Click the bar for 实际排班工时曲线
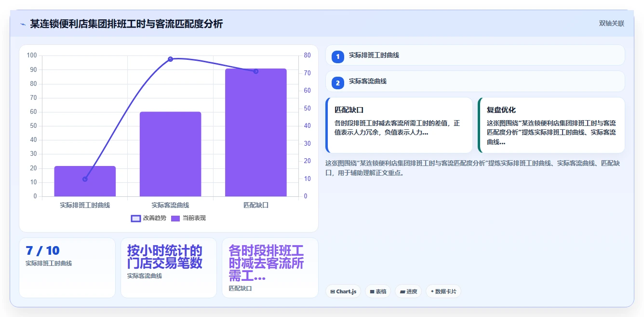 click(85, 181)
